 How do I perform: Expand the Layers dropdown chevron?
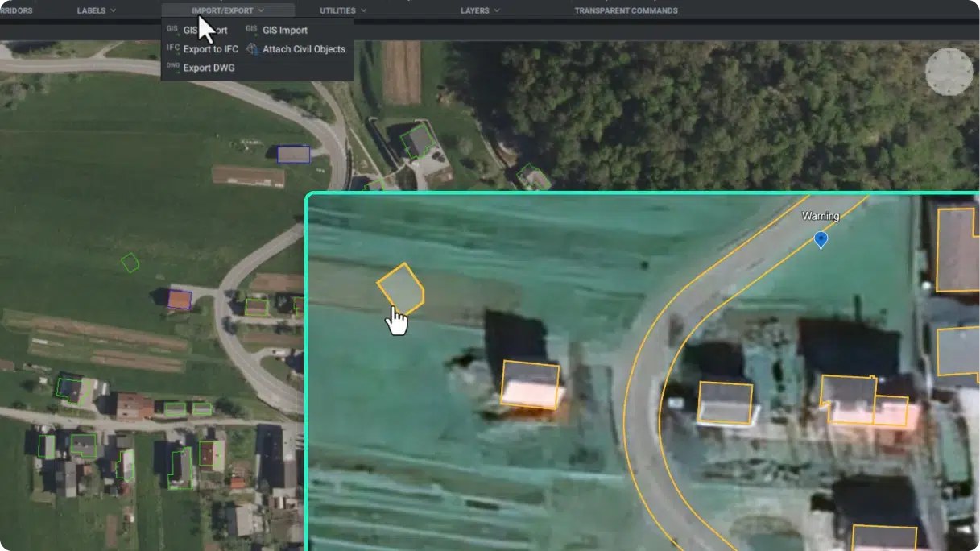(x=497, y=10)
